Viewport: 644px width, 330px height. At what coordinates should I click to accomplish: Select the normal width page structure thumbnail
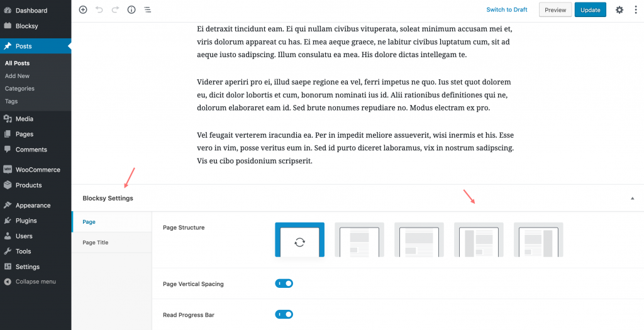(419, 239)
